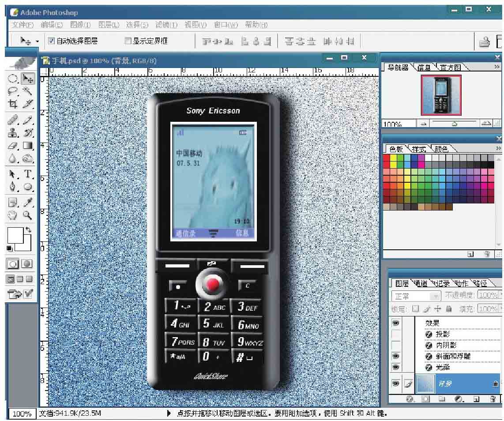This screenshot has height=421, width=504.
Task: Select the Zoom magnifier tool
Action: pos(28,215)
